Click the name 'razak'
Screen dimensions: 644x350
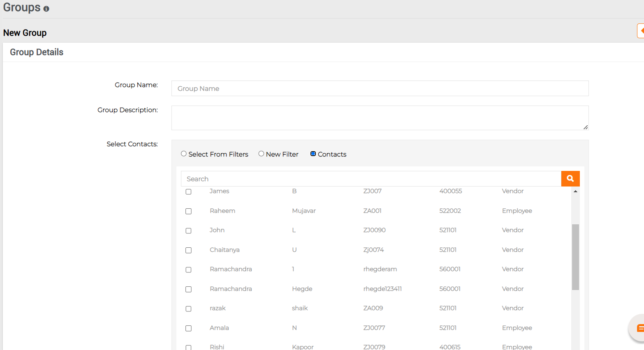point(218,308)
